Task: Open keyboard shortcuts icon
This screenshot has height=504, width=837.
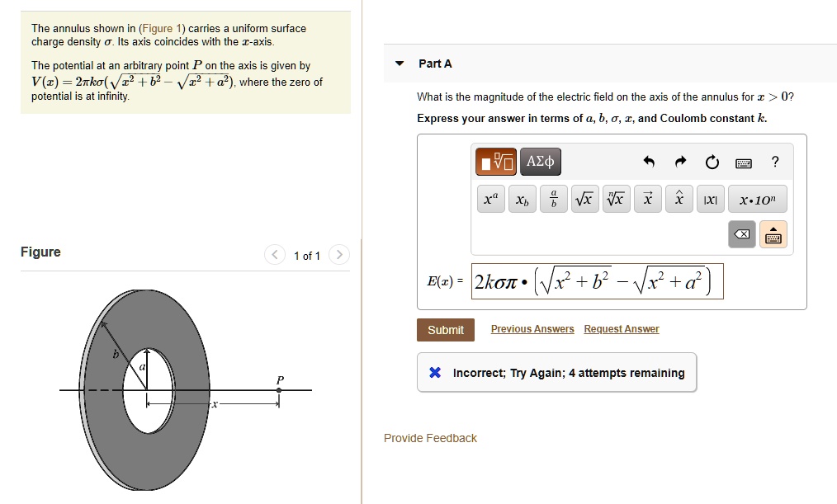Action: tap(744, 163)
